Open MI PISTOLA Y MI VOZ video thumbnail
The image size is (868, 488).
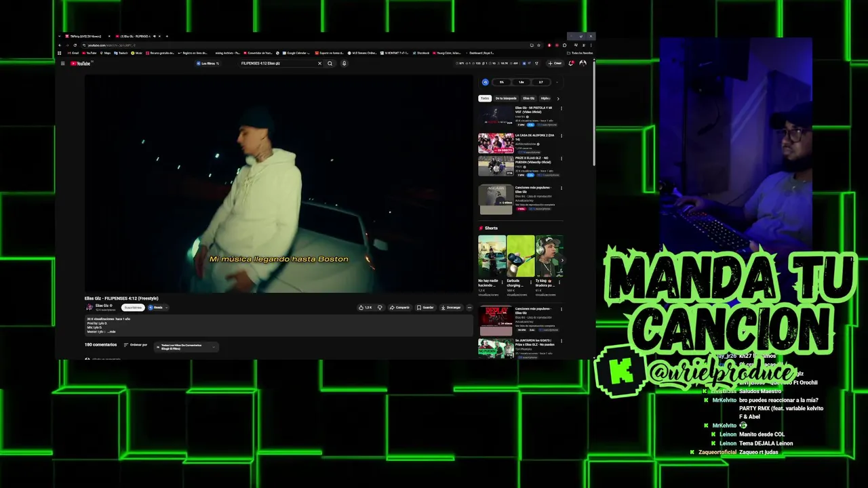click(x=496, y=115)
